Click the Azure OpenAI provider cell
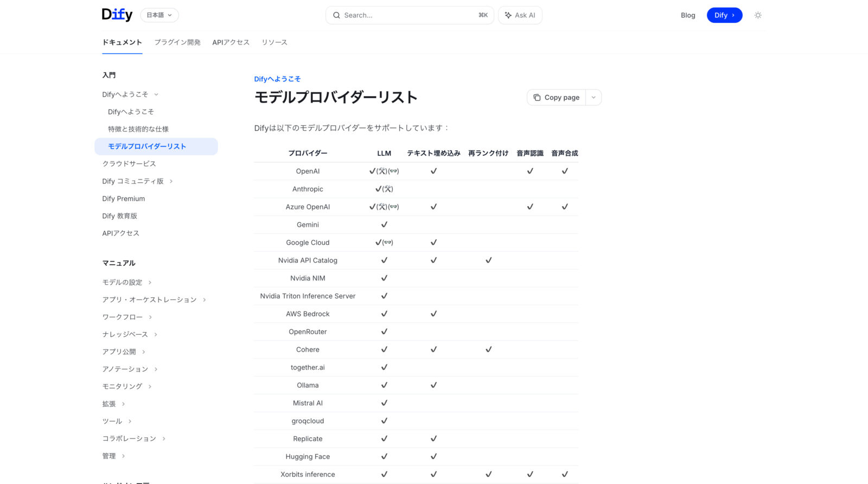 (308, 207)
